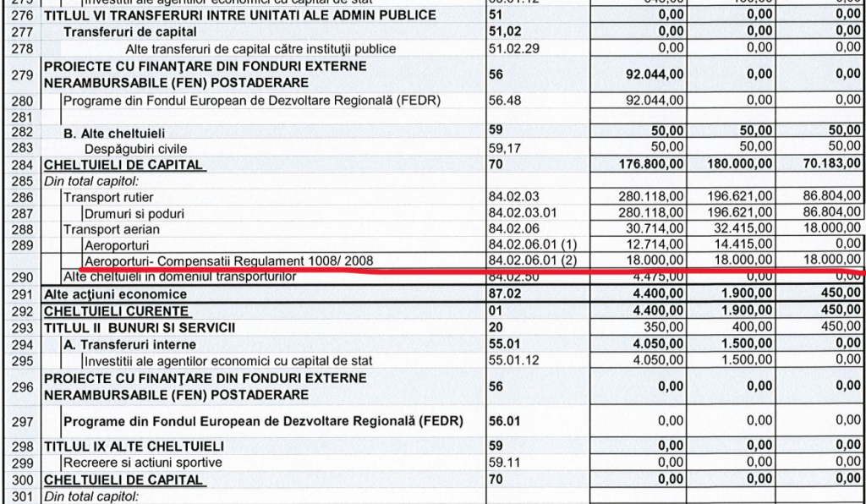Click the code 56.48

point(505,101)
